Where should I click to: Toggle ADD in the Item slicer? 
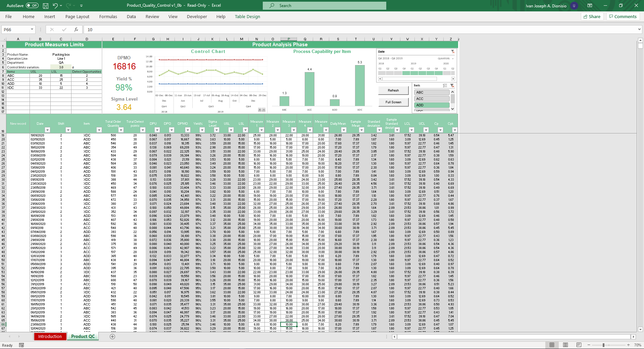point(432,105)
